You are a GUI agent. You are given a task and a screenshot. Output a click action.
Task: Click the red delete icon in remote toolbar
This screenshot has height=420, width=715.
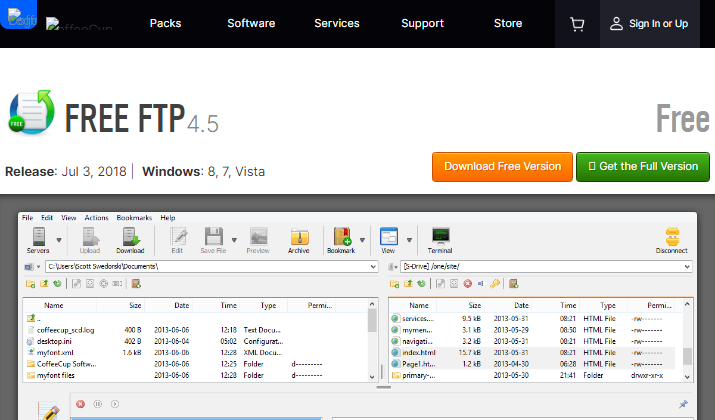(467, 284)
